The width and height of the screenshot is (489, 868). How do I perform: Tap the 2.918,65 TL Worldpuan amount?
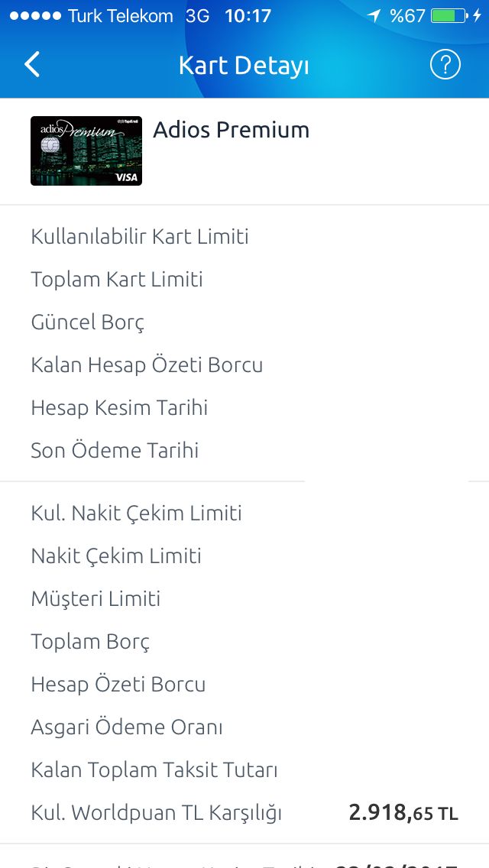tap(403, 813)
